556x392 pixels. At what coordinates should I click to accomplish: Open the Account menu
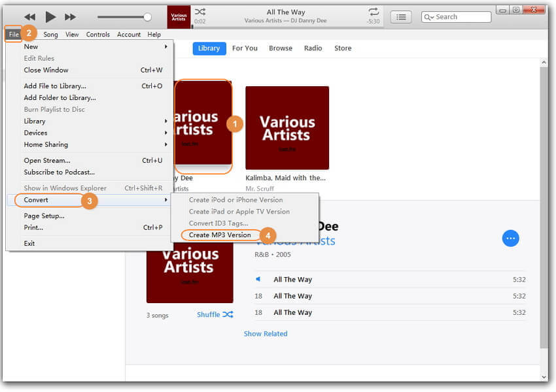pyautogui.click(x=129, y=35)
